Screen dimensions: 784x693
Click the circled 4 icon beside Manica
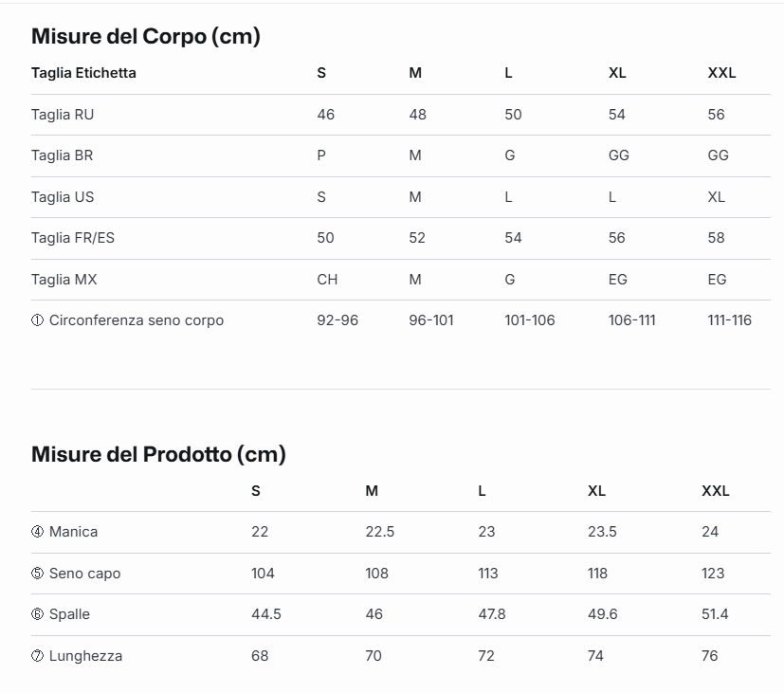(38, 532)
